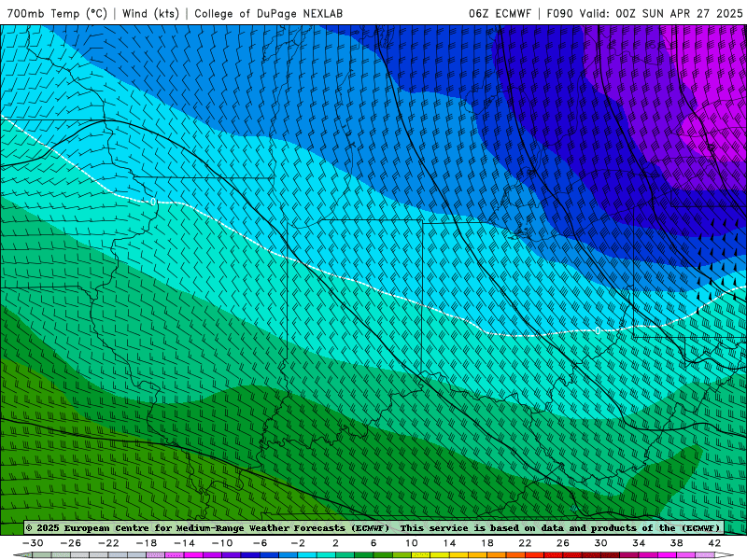Click the '42' color scale label
Viewport: 747px width, 560px height.
714,543
